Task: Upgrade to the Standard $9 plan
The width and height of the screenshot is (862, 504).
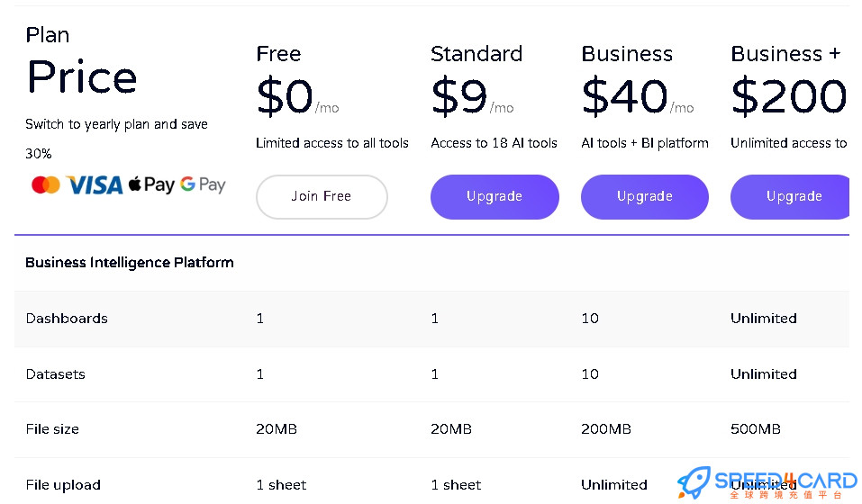Action: click(495, 196)
